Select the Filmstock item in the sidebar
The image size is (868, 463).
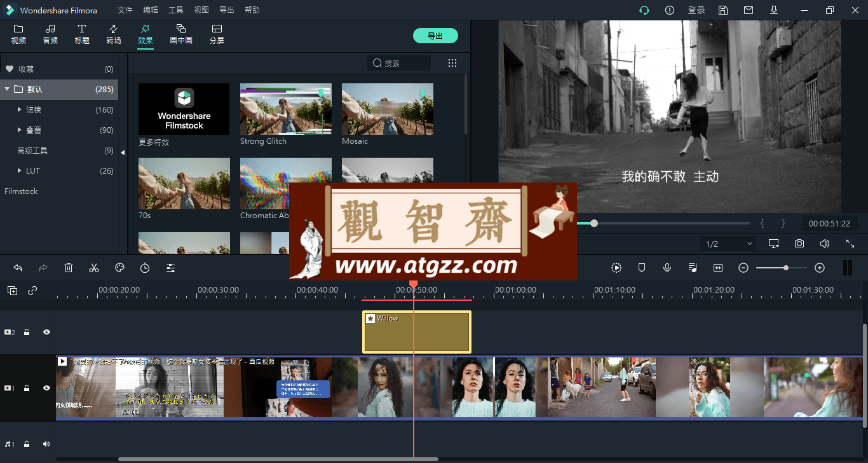click(x=22, y=191)
